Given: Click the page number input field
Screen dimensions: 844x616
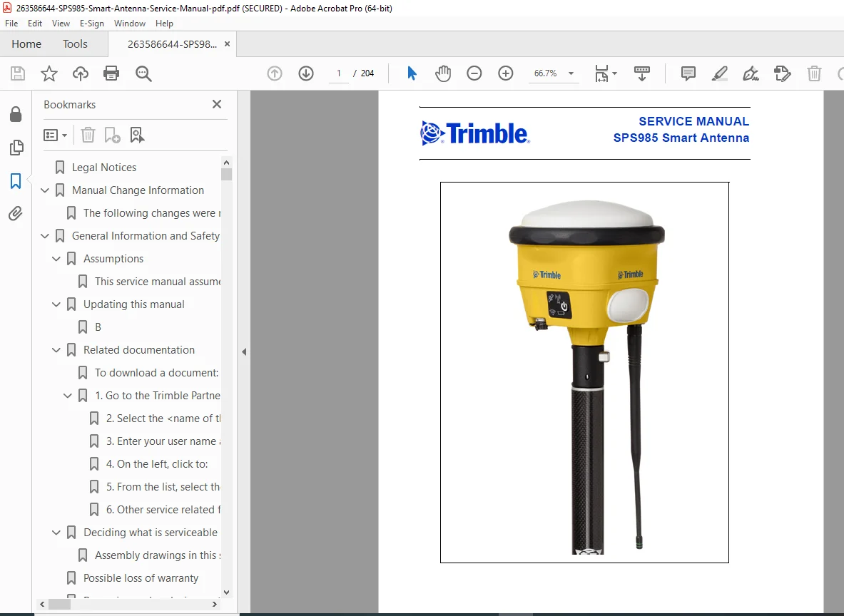Looking at the screenshot, I should click(x=339, y=73).
